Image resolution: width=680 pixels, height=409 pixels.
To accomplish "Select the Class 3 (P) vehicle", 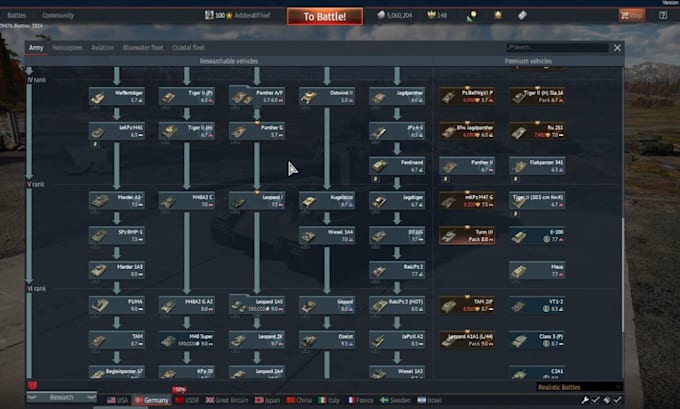I will click(x=537, y=340).
